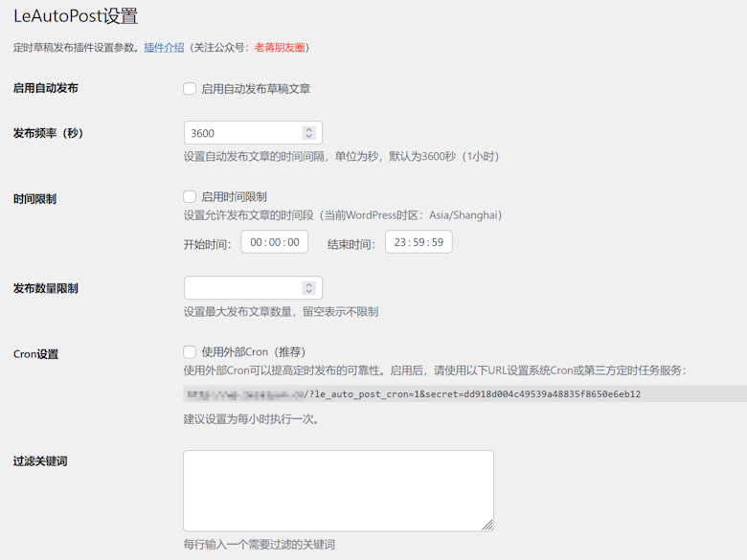Screen dimensions: 747x560
Task: Click the 建议设置为每小时执行一次 hint
Action: click(251, 419)
